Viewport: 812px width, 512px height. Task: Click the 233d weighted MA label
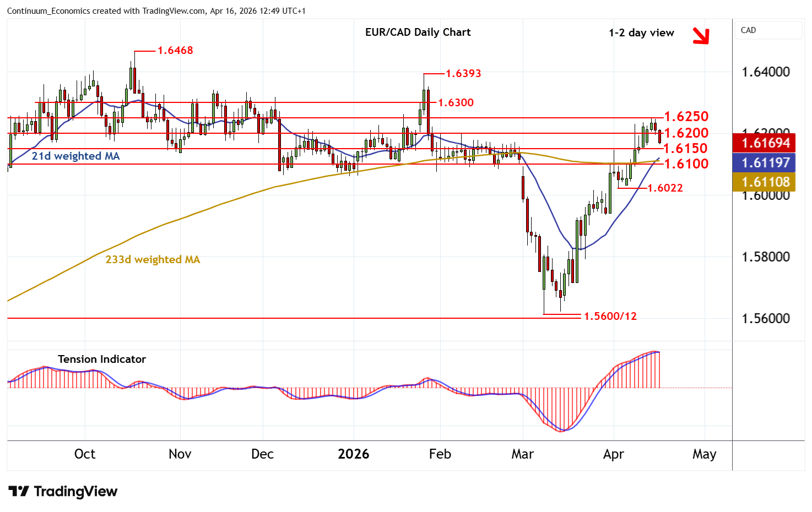pyautogui.click(x=153, y=260)
